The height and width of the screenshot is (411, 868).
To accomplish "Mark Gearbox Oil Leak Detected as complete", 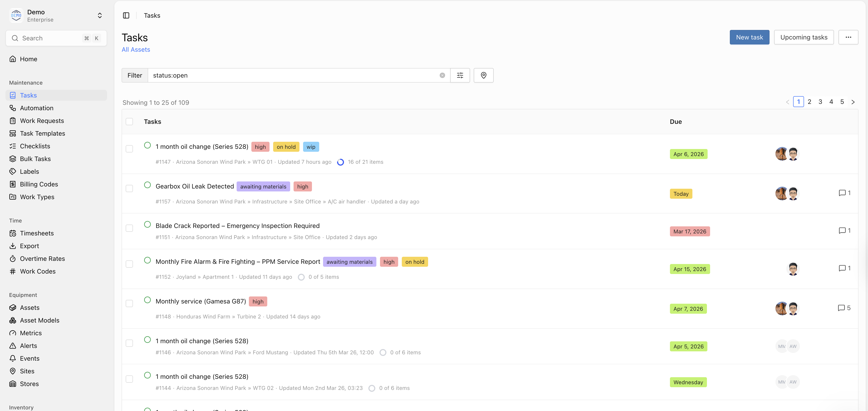I will coord(147,185).
